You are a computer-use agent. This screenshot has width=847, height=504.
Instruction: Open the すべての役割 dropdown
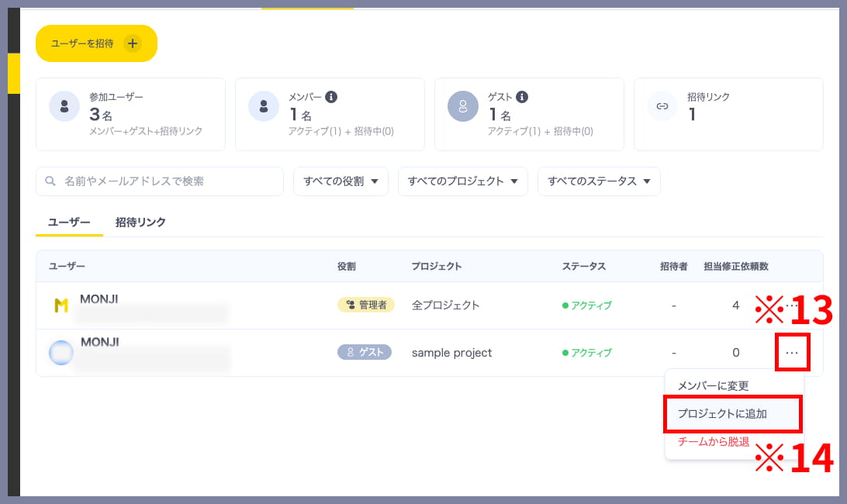pyautogui.click(x=341, y=181)
